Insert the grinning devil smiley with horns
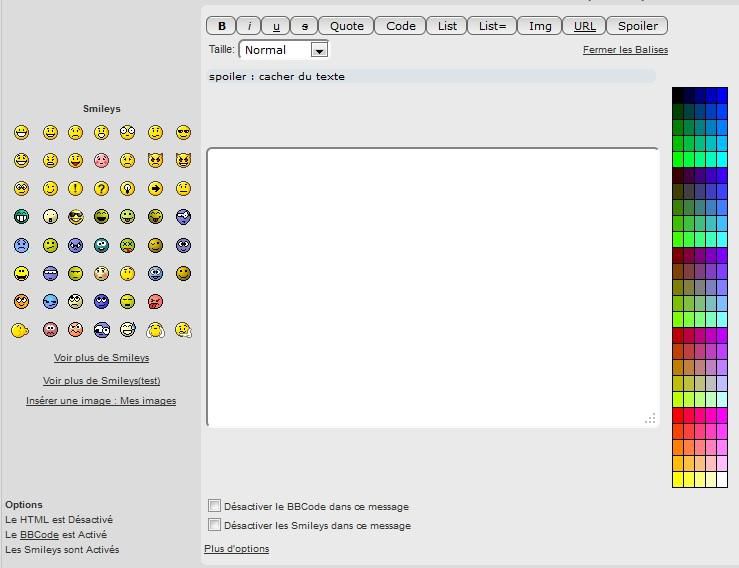 coord(183,160)
